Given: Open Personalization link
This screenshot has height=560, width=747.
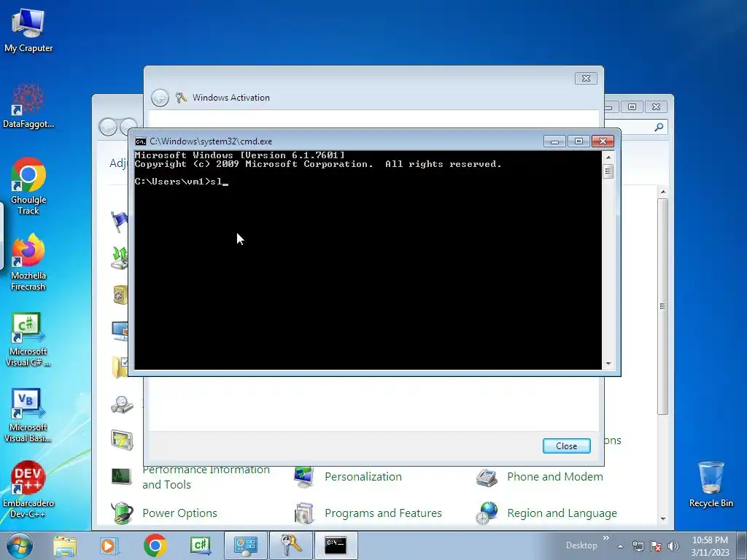Looking at the screenshot, I should click(x=363, y=477).
